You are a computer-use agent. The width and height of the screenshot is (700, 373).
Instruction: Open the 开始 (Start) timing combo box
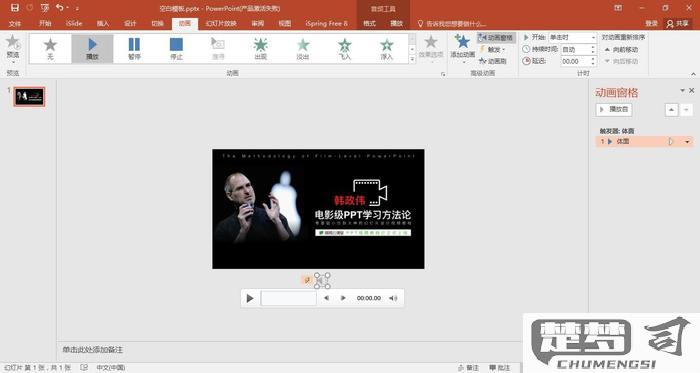pyautogui.click(x=573, y=37)
